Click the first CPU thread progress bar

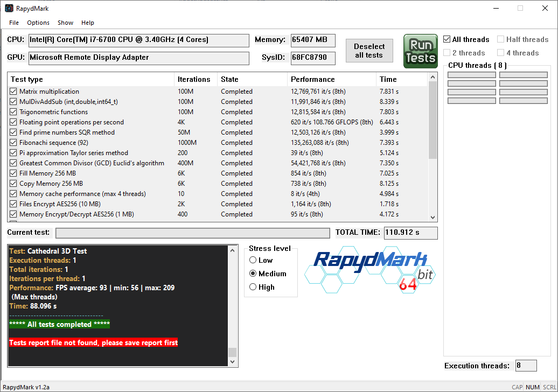(472, 75)
